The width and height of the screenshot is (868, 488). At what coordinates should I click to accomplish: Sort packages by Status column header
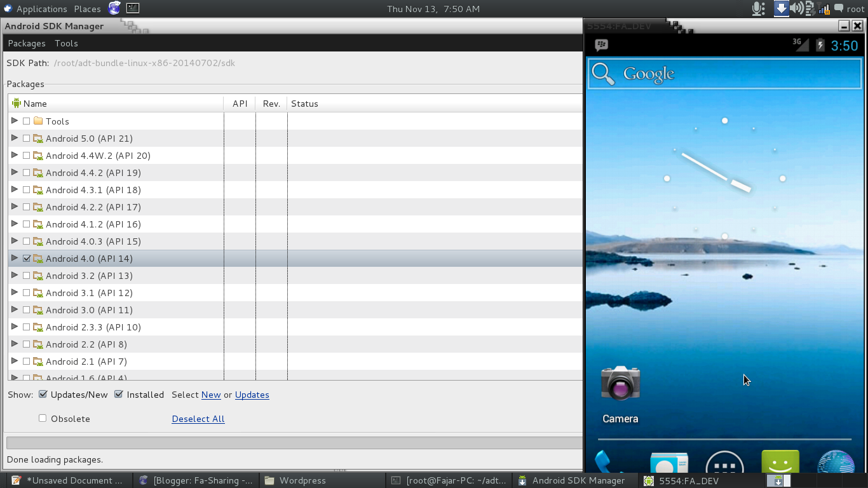(435, 103)
